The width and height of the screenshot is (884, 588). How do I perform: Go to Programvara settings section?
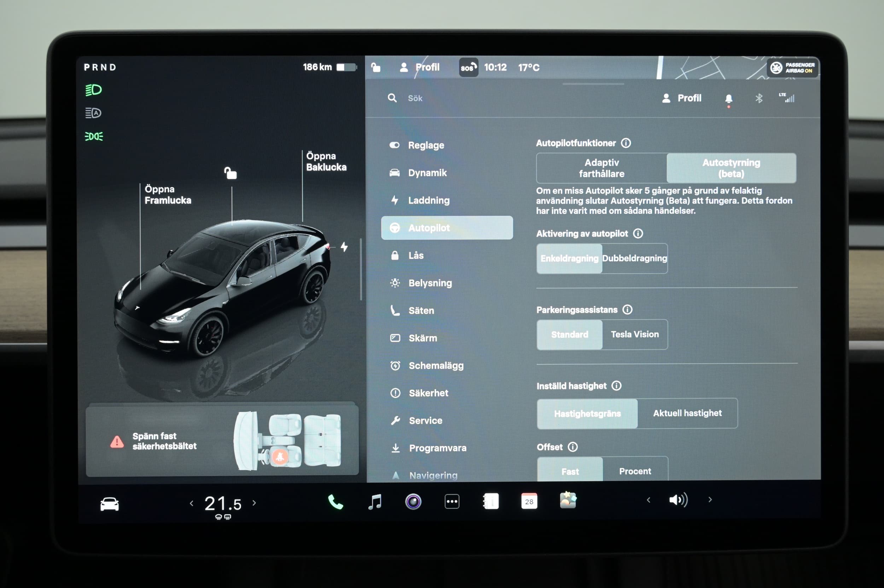pos(437,448)
